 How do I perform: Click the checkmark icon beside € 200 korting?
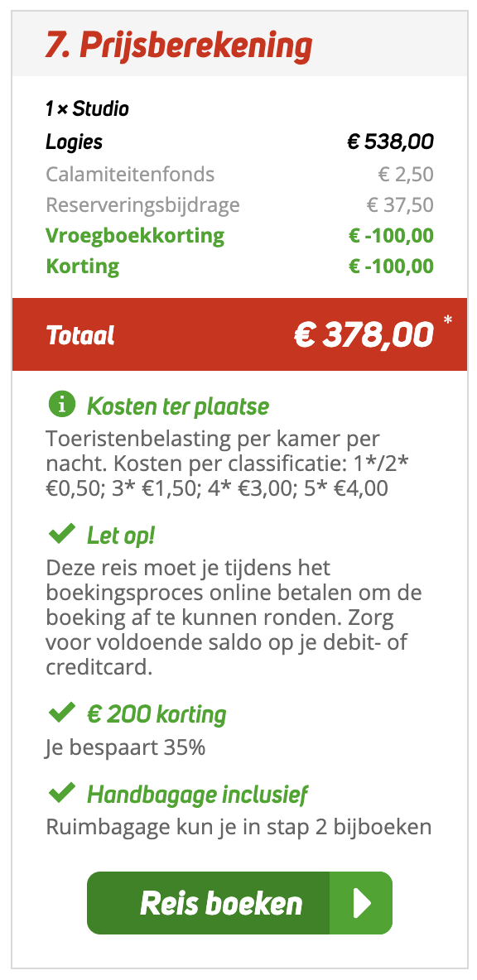click(61, 713)
